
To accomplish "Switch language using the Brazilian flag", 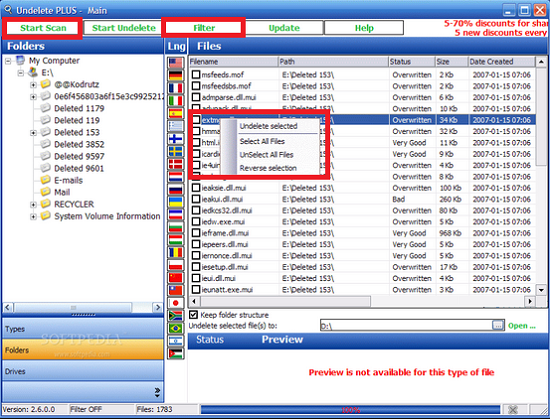I will click(175, 328).
